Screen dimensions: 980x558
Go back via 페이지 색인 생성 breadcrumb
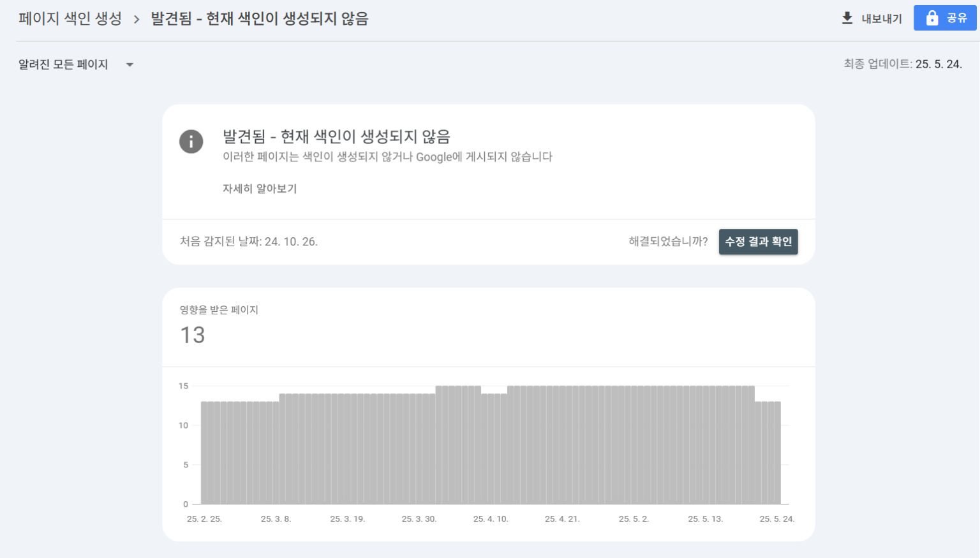[x=70, y=18]
